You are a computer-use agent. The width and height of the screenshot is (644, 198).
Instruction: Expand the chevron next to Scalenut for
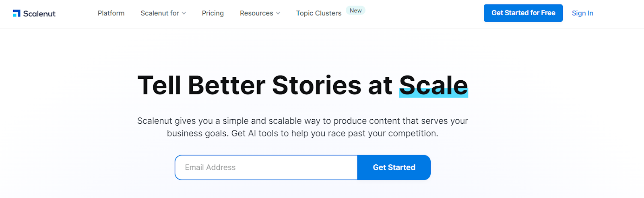(x=184, y=13)
